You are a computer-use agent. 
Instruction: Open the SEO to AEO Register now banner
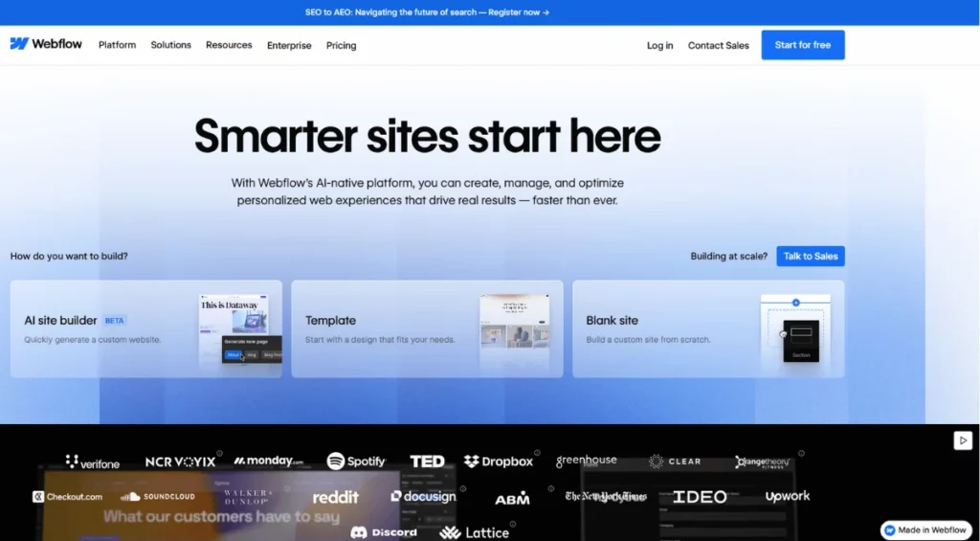click(427, 11)
